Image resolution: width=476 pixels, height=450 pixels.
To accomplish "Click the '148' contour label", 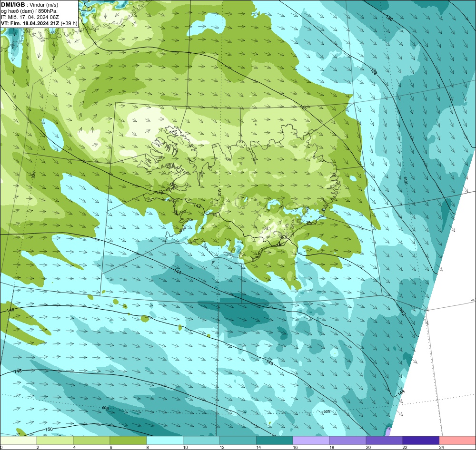I will pos(18,371).
